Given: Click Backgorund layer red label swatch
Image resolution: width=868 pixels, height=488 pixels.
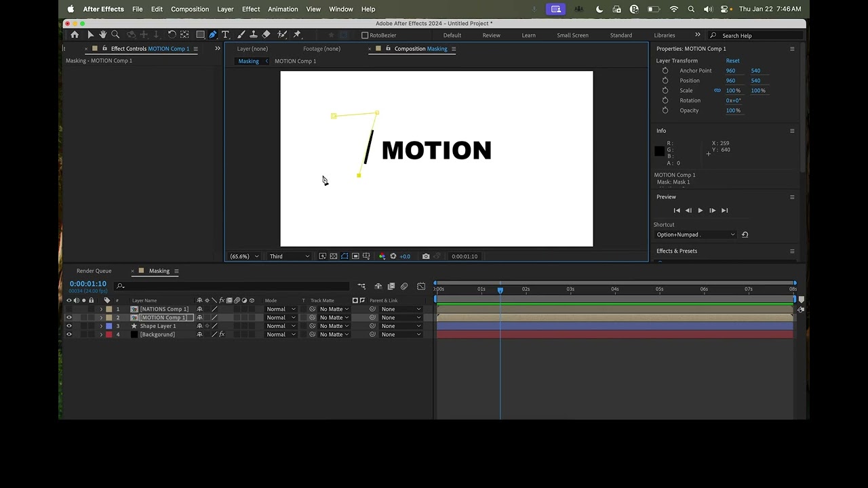Looking at the screenshot, I should (x=108, y=334).
